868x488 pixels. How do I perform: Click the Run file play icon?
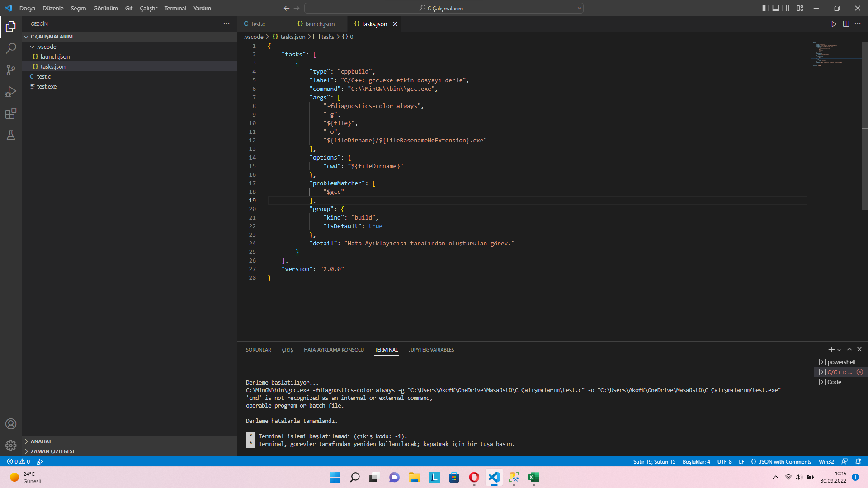pyautogui.click(x=834, y=24)
